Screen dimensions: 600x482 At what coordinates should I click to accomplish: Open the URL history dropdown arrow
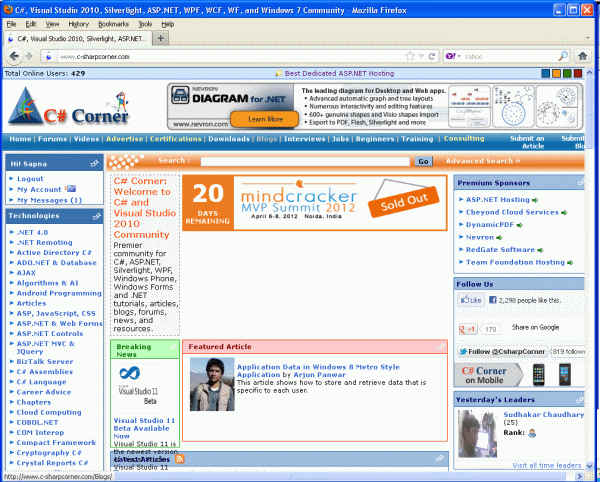pyautogui.click(x=421, y=56)
